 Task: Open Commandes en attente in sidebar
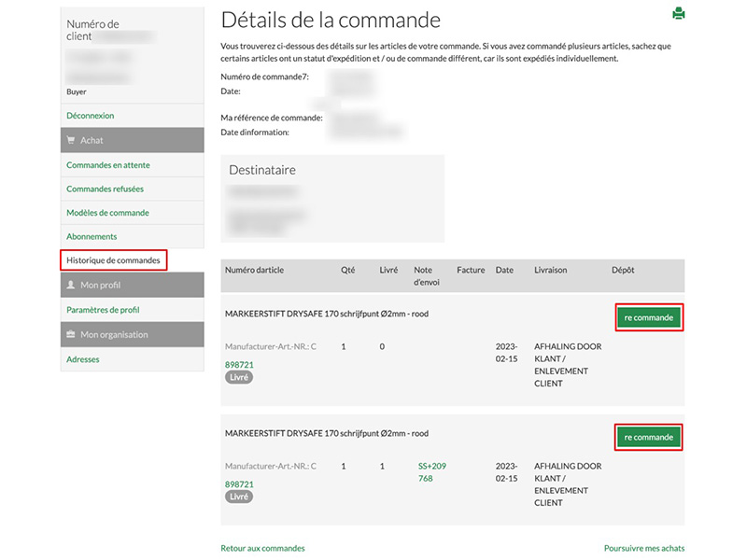pyautogui.click(x=108, y=165)
